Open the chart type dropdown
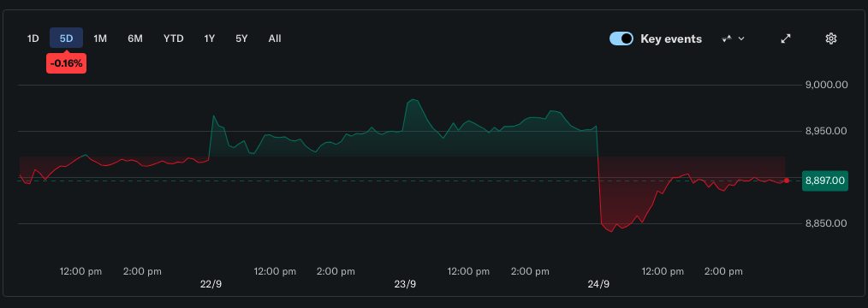This screenshot has height=308, width=868. pyautogui.click(x=733, y=38)
